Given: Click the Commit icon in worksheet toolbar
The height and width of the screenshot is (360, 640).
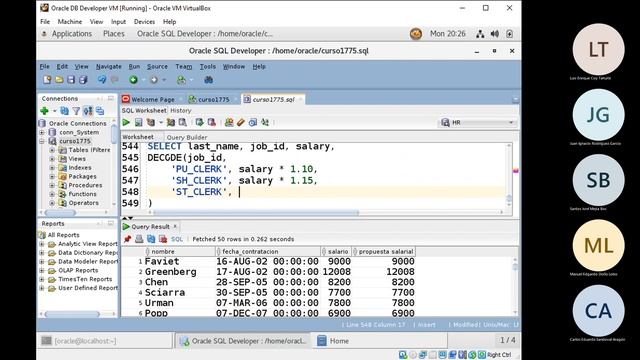Looking at the screenshot, I should click(x=200, y=122).
